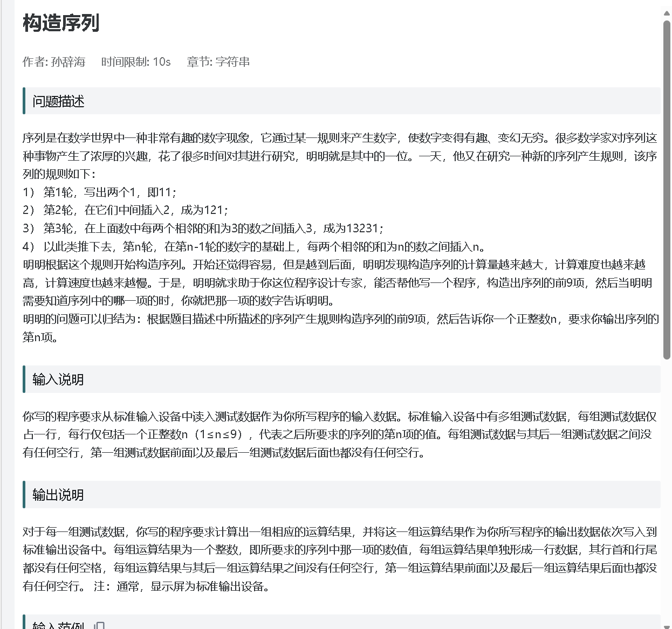
Task: Click the paragraph starting 对于每一组测试数据
Action: click(340, 559)
